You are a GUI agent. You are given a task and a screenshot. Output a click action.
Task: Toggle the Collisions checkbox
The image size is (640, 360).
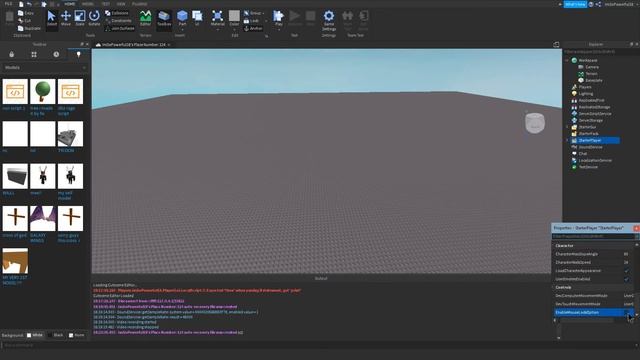116,13
